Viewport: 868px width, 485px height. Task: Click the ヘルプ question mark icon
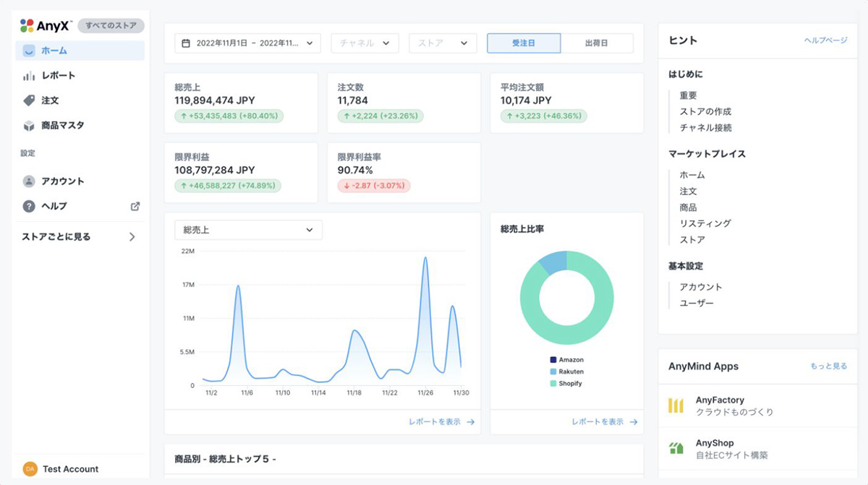pos(29,206)
